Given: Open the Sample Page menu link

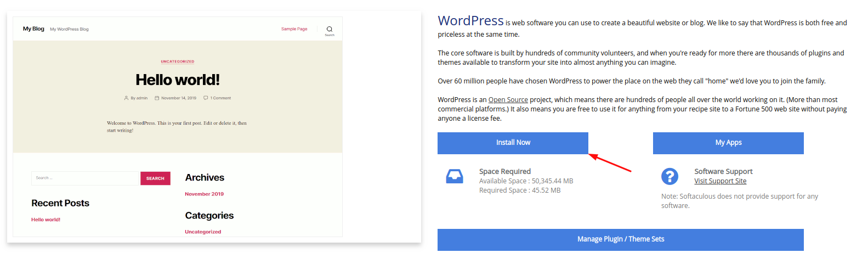Looking at the screenshot, I should click(x=294, y=29).
